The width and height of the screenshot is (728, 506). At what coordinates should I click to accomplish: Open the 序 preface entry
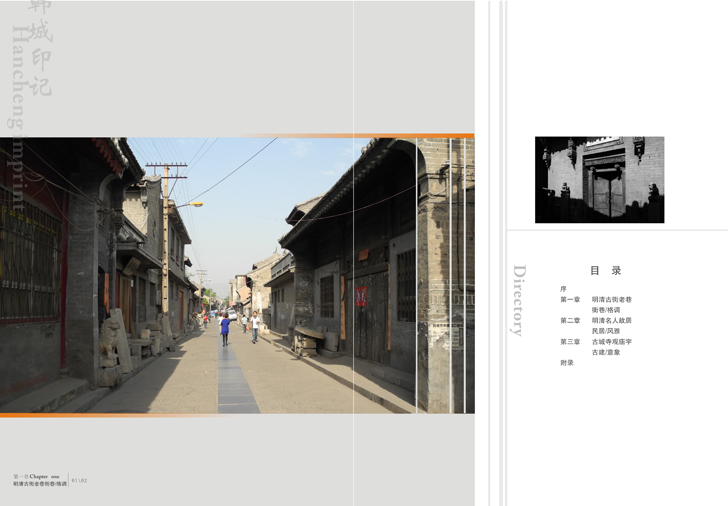click(x=564, y=289)
